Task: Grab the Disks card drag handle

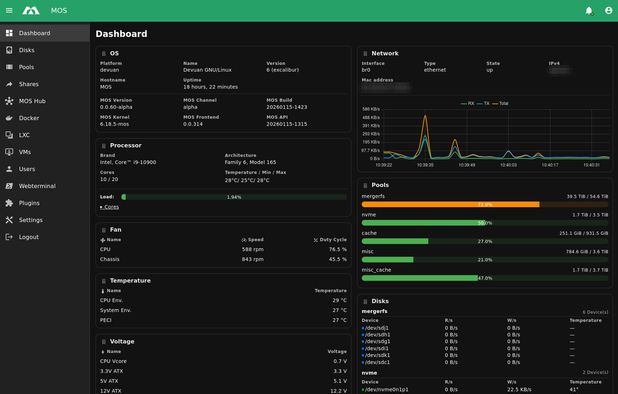Action: pos(365,301)
